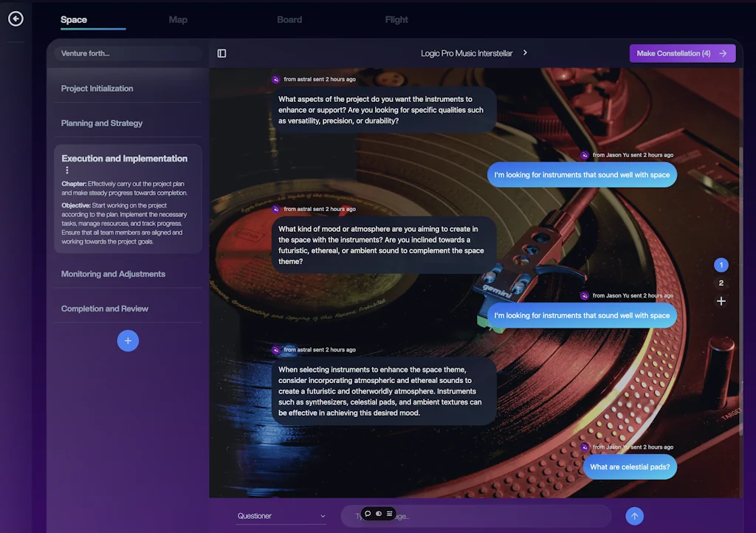Toggle the list icon in the message bar
This screenshot has width=756, height=533.
pos(388,513)
